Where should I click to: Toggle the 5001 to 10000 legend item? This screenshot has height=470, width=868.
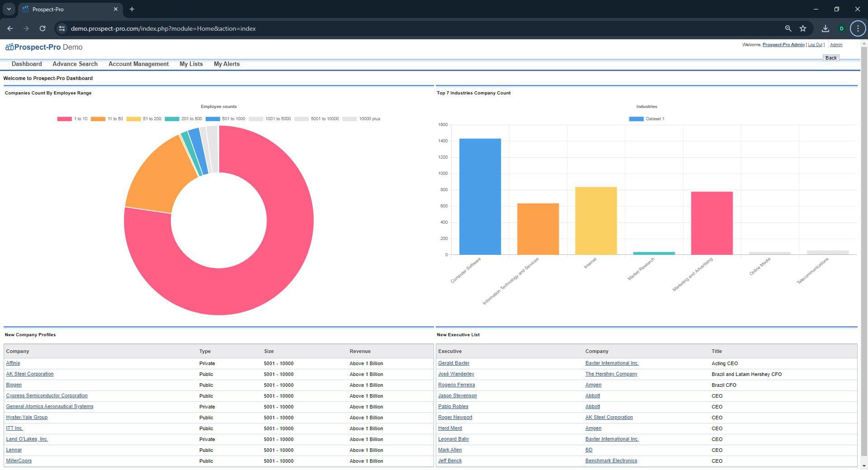[x=316, y=119]
